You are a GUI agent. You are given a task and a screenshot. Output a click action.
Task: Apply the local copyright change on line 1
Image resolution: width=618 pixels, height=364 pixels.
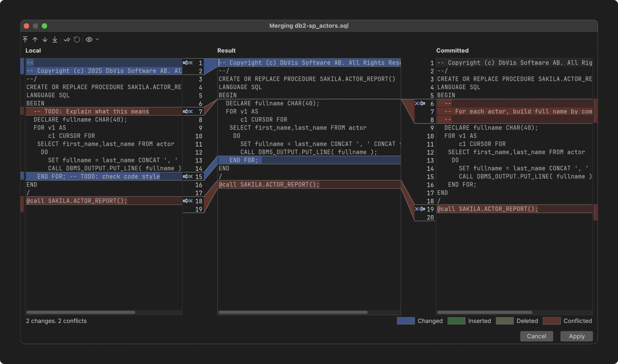coord(186,63)
